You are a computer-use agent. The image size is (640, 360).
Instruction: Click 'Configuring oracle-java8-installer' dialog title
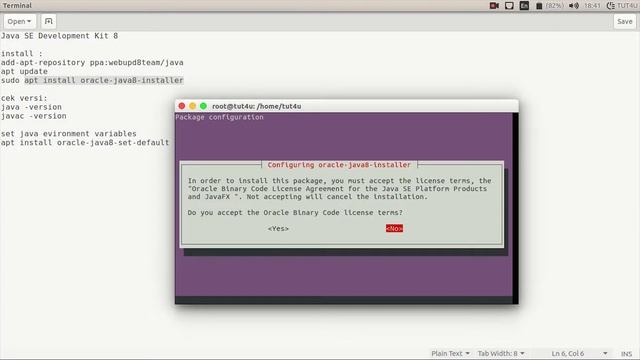tap(339, 165)
